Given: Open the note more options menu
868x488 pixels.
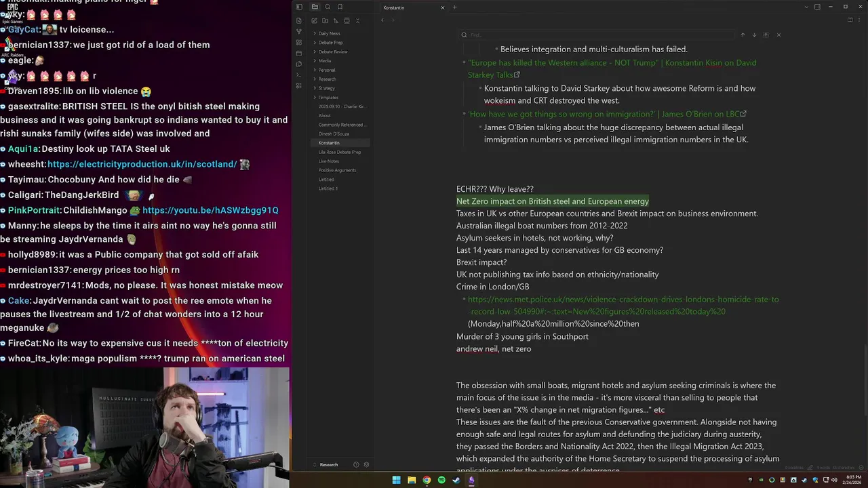Looking at the screenshot, I should click(x=860, y=20).
